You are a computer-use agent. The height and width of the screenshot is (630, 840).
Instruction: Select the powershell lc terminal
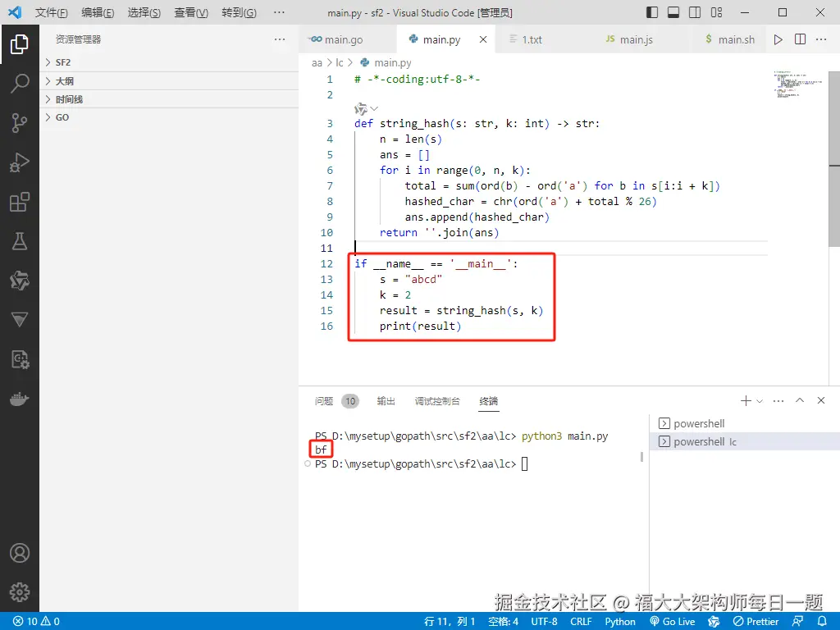(745, 442)
